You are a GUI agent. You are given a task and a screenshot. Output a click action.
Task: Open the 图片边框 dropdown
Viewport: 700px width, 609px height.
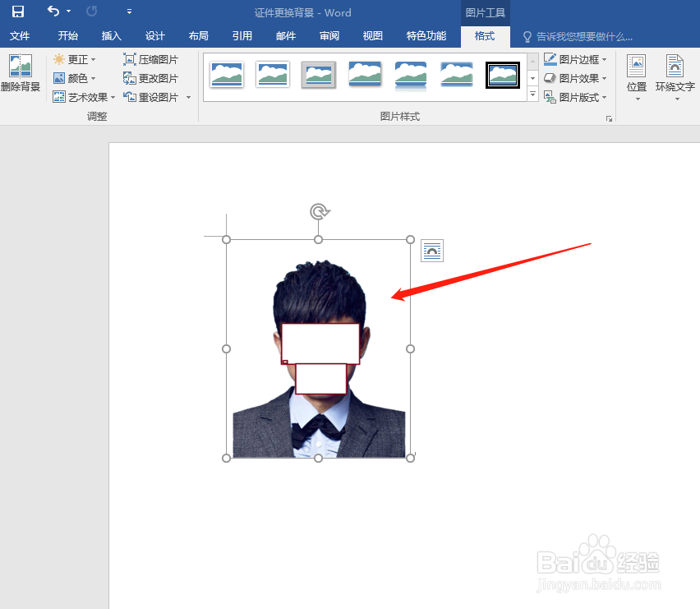pos(575,59)
